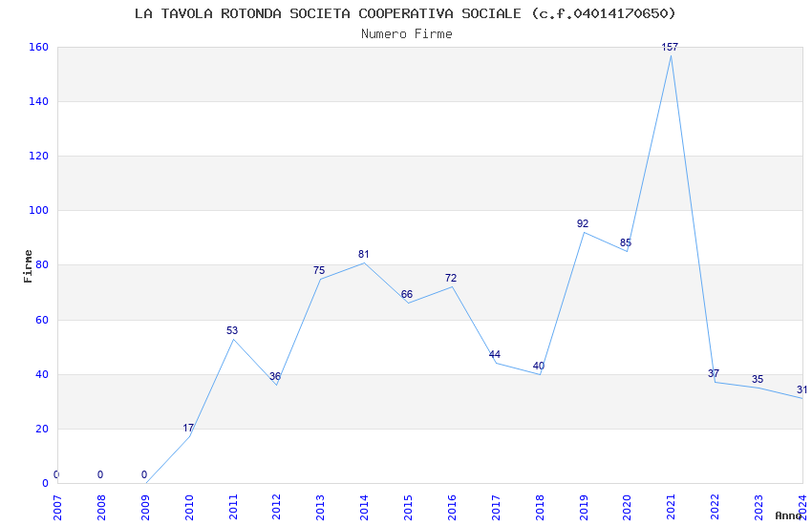Click the data label 37

click(x=714, y=373)
